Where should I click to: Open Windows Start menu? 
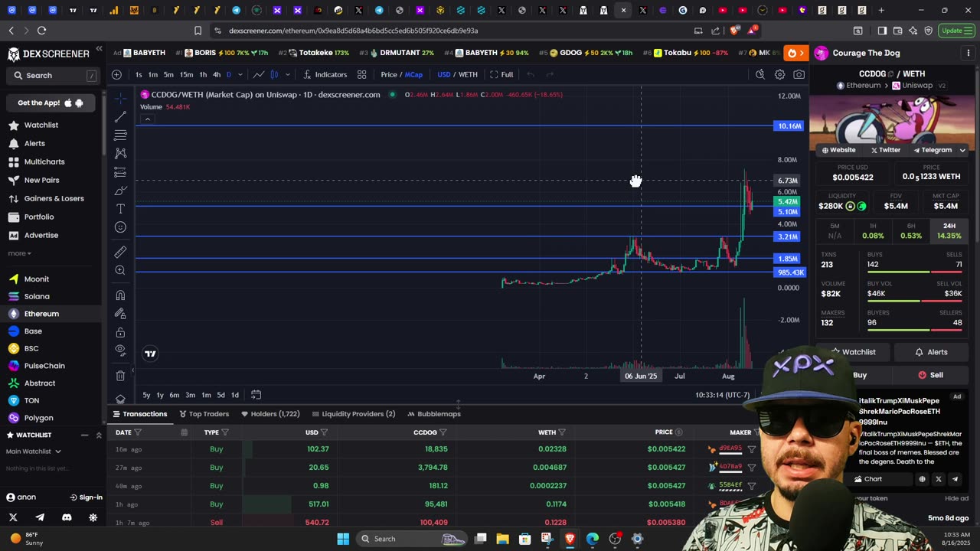343,539
